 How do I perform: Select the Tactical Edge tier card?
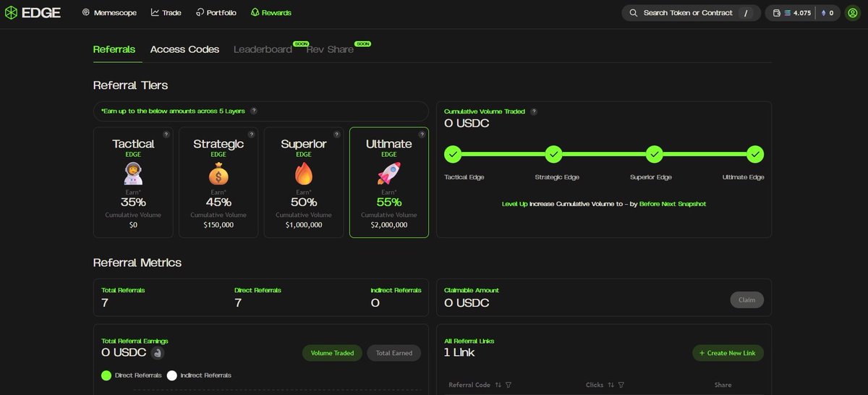[x=133, y=182]
